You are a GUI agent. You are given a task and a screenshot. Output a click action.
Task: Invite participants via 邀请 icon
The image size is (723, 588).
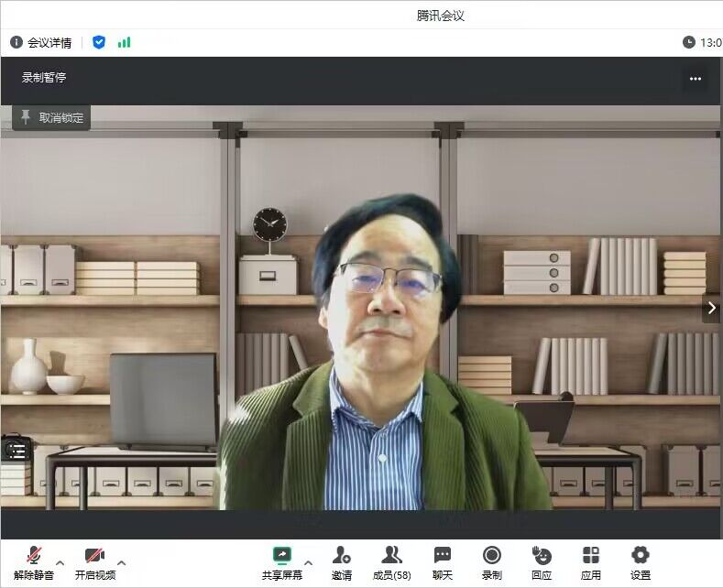click(342, 561)
